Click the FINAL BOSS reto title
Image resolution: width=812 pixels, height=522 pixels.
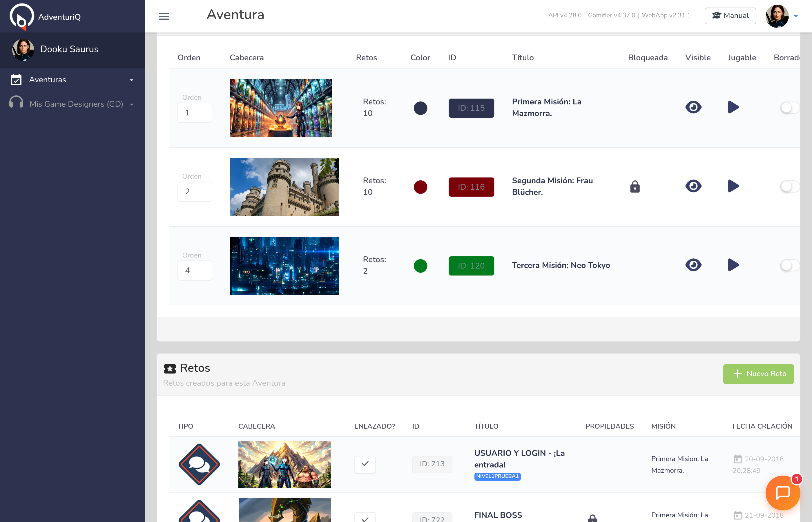coord(498,515)
